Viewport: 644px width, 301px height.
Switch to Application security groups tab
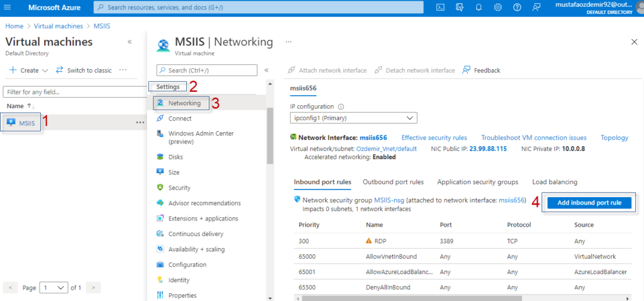(x=478, y=182)
